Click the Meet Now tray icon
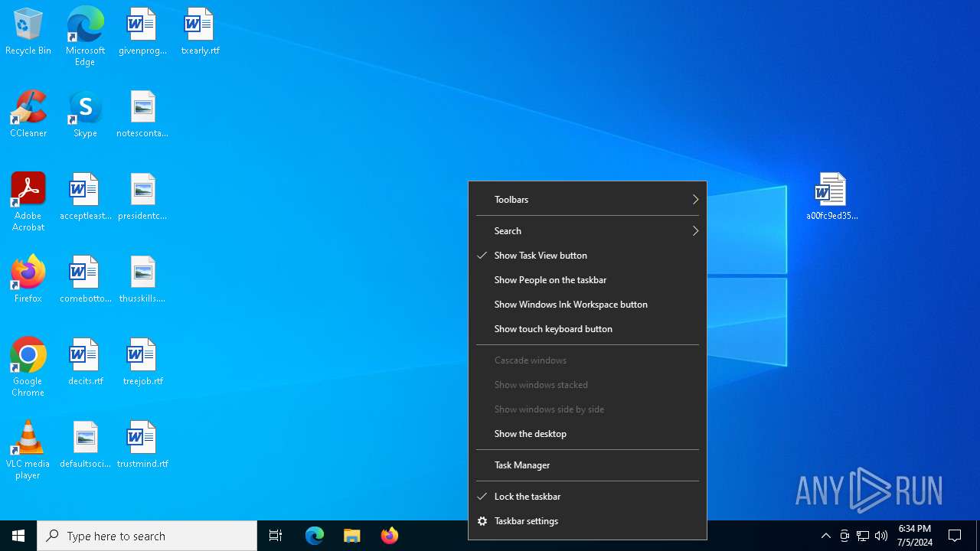980x551 pixels. [x=844, y=536]
